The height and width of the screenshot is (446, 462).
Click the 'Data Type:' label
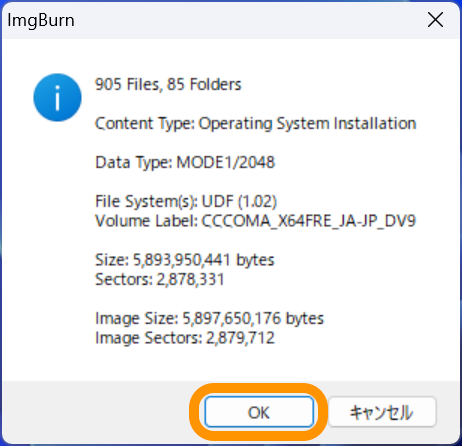(x=134, y=163)
